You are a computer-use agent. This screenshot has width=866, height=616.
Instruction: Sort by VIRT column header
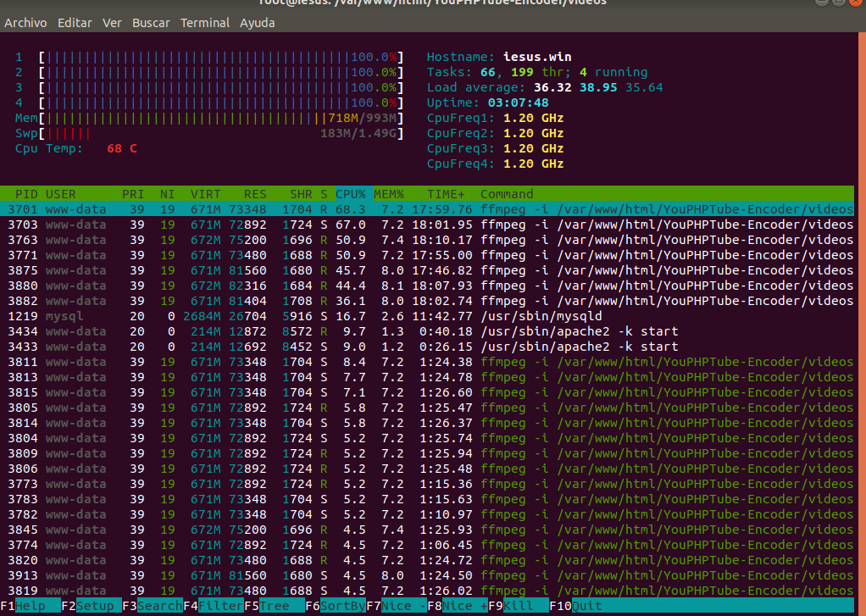pyautogui.click(x=205, y=194)
